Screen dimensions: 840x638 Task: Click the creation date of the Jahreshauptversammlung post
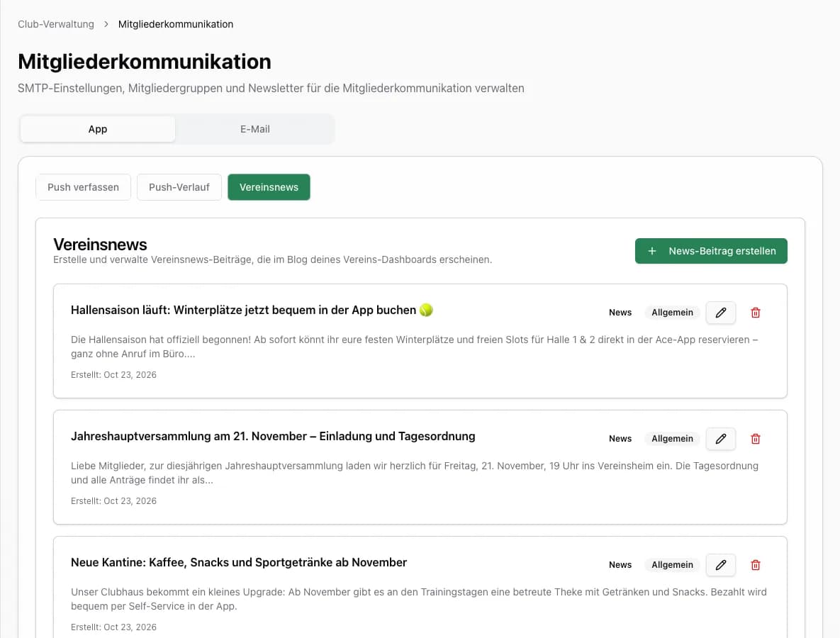coord(113,501)
